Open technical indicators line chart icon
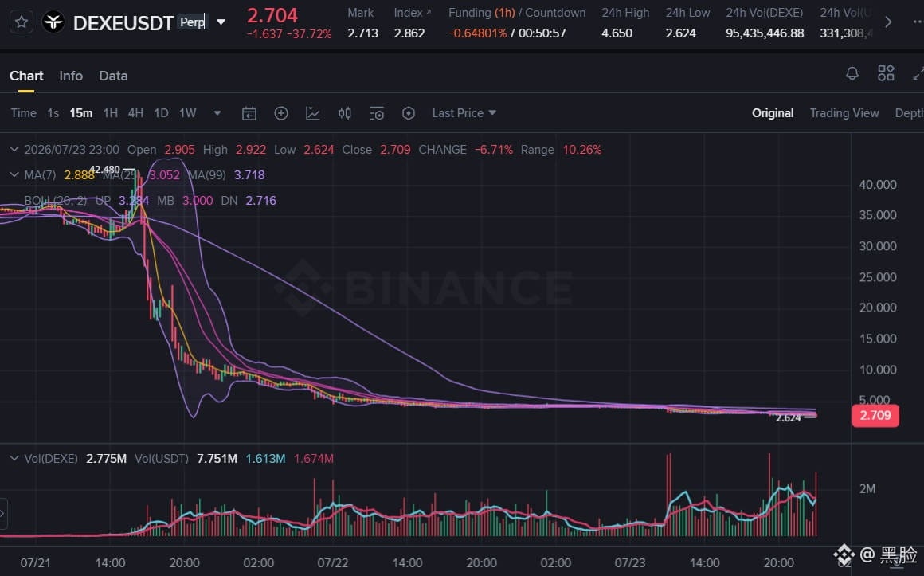 coord(313,113)
